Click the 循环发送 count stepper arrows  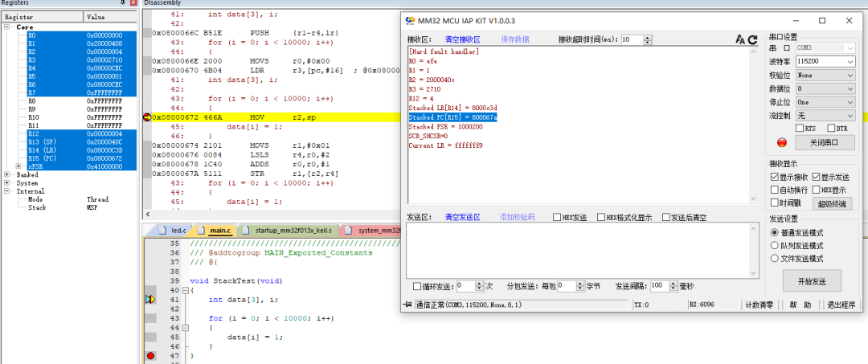pos(479,286)
